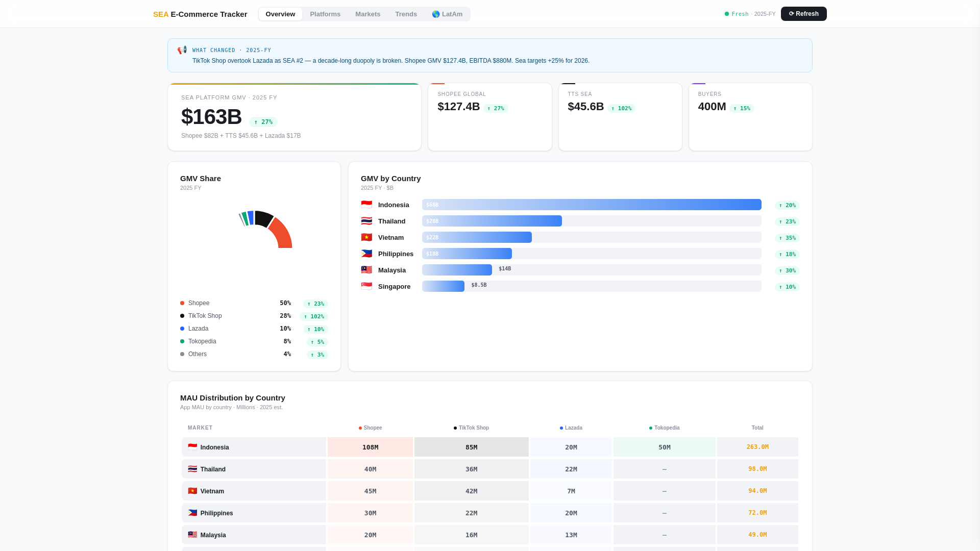Click the Total column header
Screen dimensions: 980x551
tap(757, 428)
